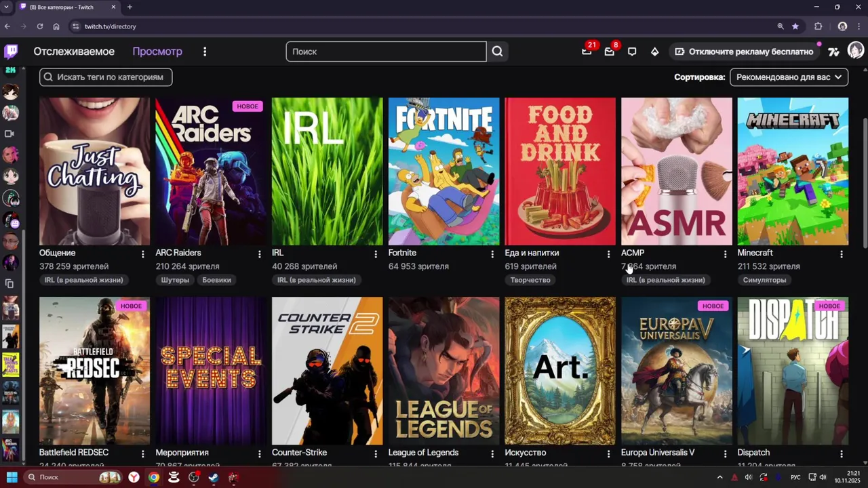Open options for Еда и напитки category
868x488 pixels.
tap(608, 253)
